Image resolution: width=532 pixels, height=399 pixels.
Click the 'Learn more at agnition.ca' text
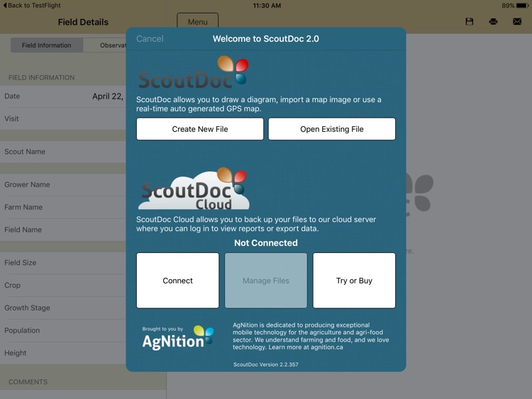click(306, 347)
